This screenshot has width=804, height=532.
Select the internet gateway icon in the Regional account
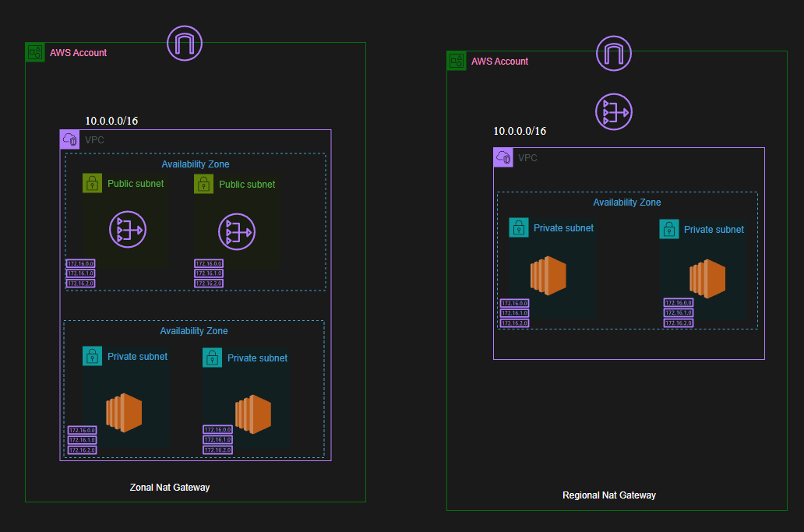[x=614, y=54]
